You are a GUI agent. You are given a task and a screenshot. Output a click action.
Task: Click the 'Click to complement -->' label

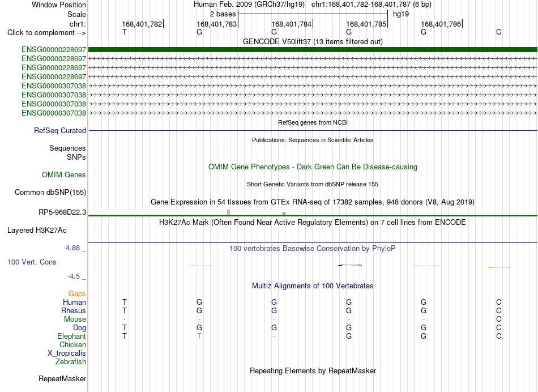[x=46, y=33]
